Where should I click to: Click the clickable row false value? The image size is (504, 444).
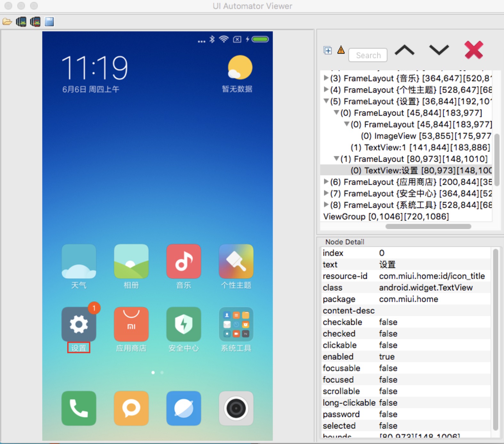[388, 345]
